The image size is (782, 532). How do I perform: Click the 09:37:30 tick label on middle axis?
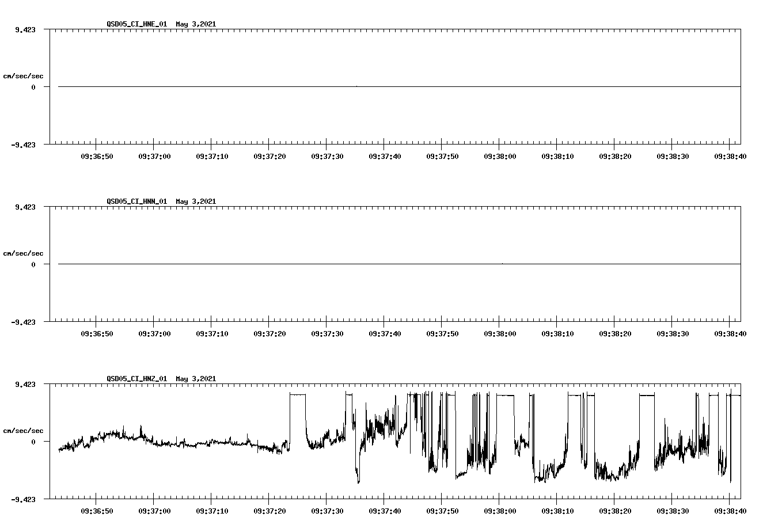pos(327,333)
